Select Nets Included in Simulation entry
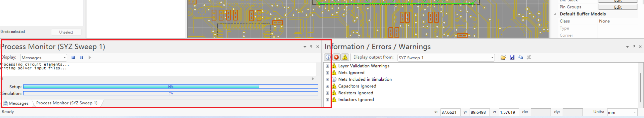This screenshot has height=118, width=644. (x=365, y=79)
